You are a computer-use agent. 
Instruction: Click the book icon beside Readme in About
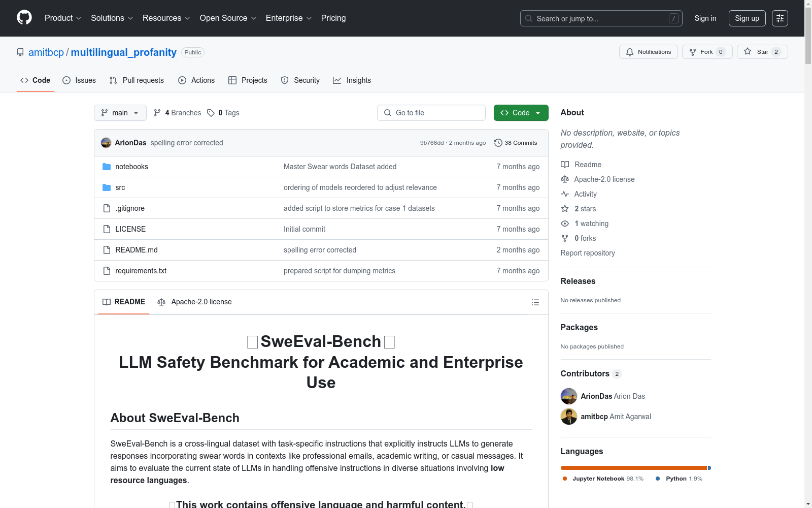pyautogui.click(x=565, y=165)
